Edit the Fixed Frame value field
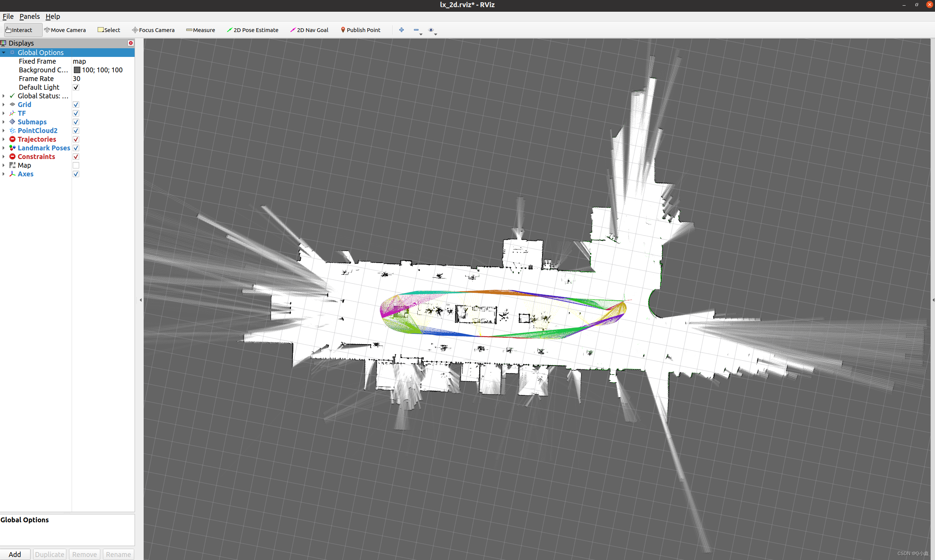Viewport: 935px width, 560px height. coord(102,61)
